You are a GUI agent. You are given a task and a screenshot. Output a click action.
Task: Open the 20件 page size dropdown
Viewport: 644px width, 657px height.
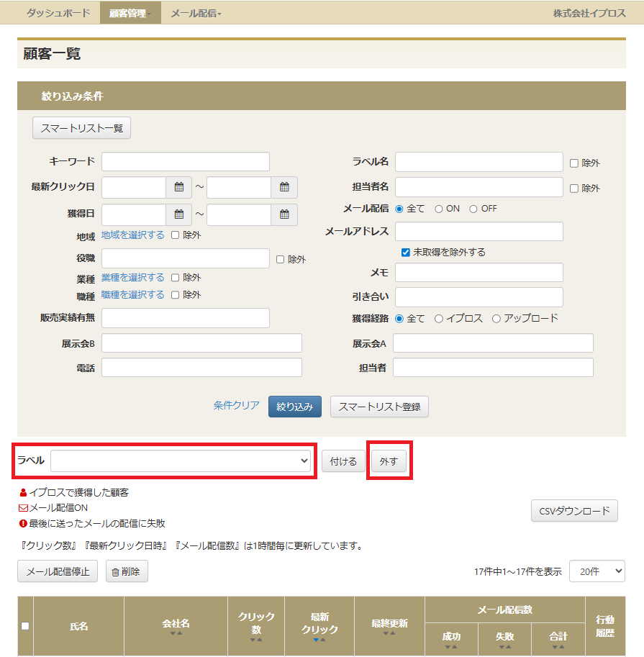[597, 571]
